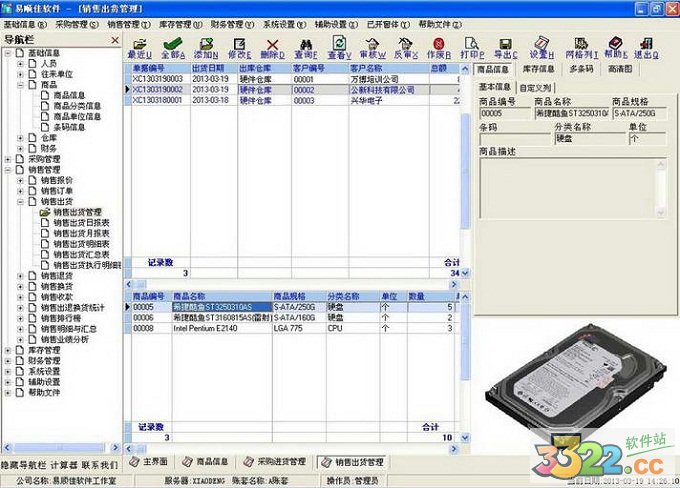
Task: Switch to the 多条码 tab
Action: (x=581, y=69)
